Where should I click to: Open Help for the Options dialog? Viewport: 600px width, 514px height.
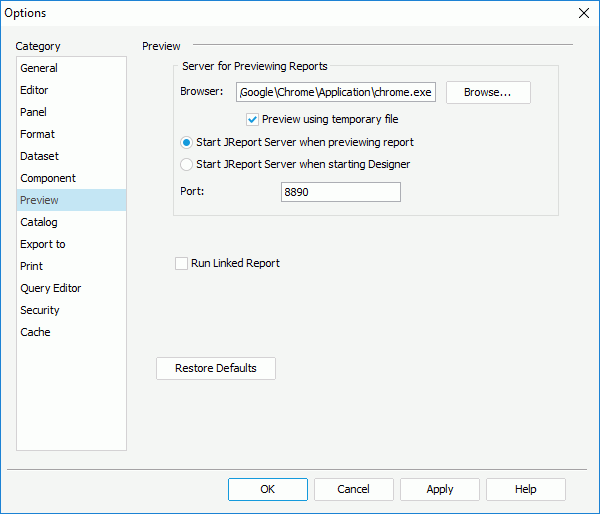click(x=526, y=489)
